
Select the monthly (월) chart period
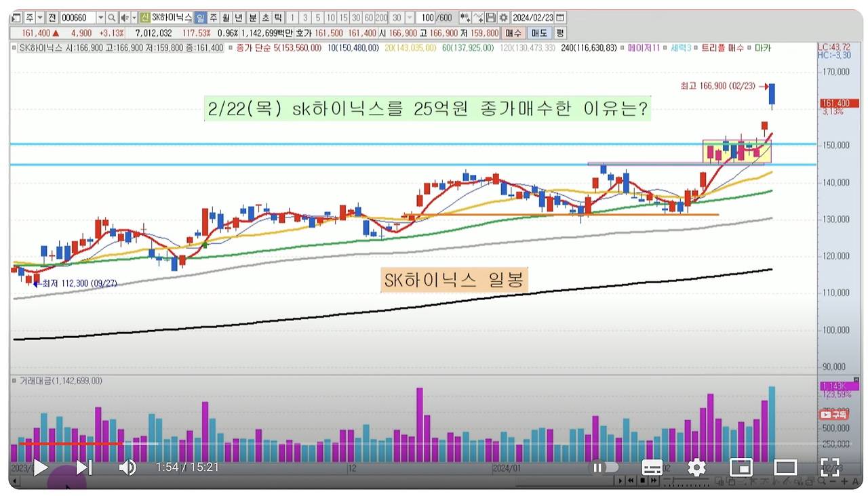click(225, 18)
